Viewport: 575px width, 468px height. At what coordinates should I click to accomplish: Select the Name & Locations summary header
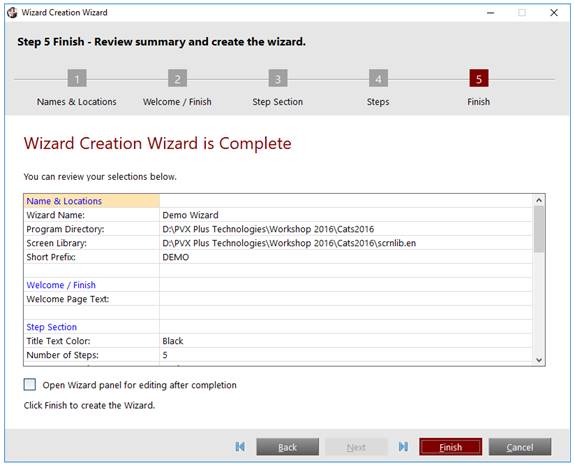[92, 201]
